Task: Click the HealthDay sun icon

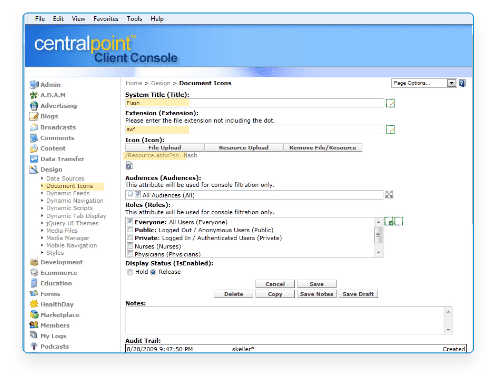Action: pyautogui.click(x=34, y=304)
